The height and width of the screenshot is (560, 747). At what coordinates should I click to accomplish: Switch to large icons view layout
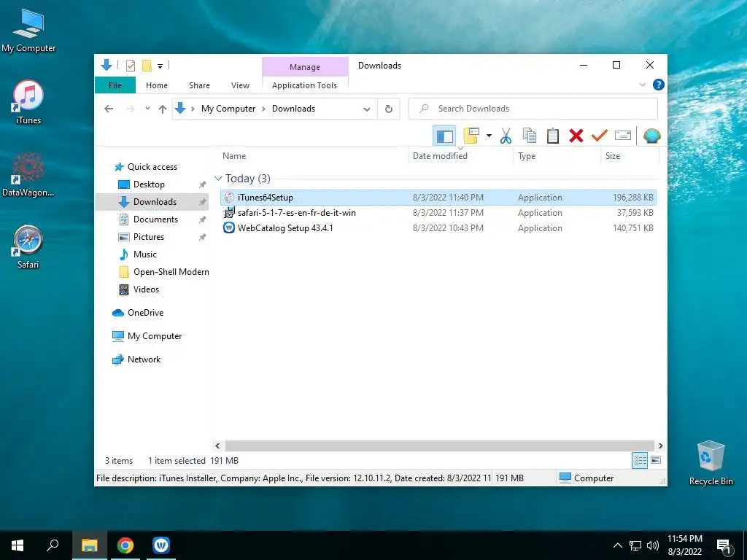coord(656,460)
